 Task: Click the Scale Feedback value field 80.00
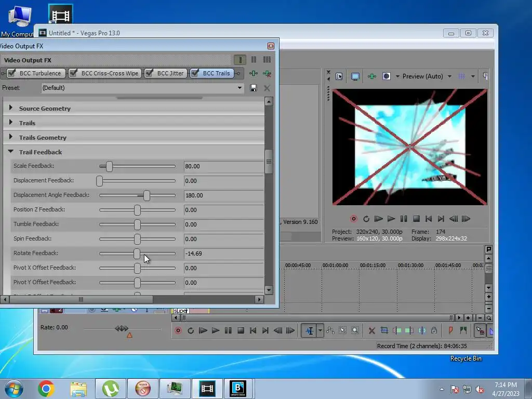[x=223, y=166]
